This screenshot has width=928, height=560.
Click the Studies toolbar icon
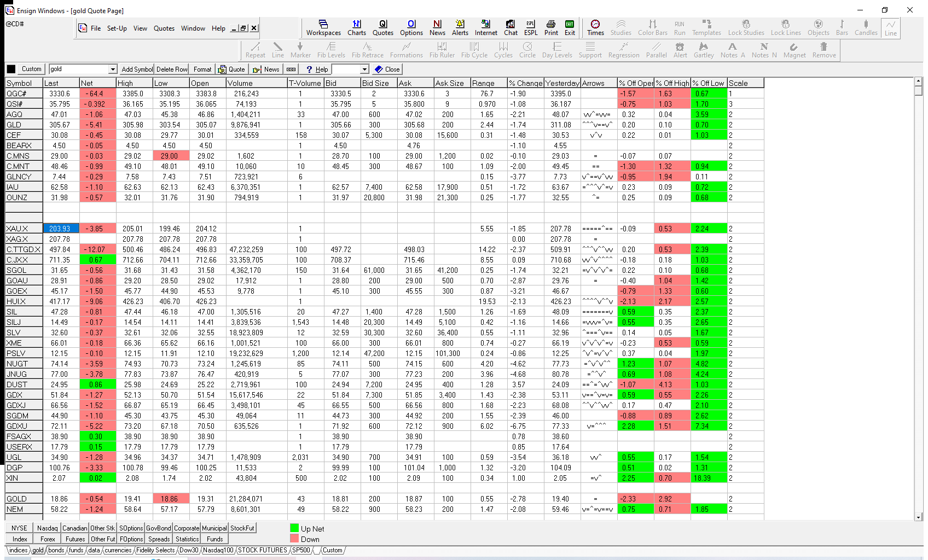(x=621, y=28)
